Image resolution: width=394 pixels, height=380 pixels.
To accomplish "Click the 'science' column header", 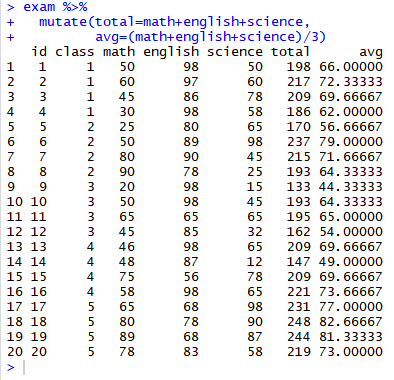I will (x=235, y=52).
